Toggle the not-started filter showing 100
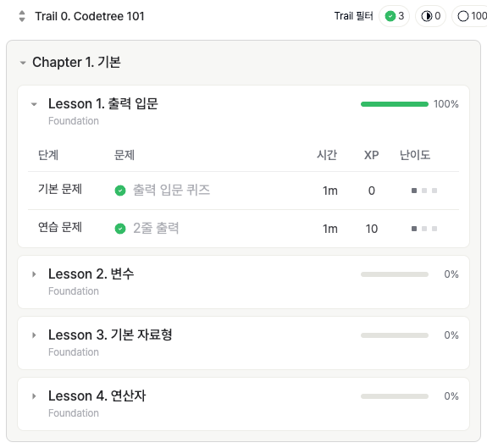This screenshot has width=487, height=448. (469, 16)
